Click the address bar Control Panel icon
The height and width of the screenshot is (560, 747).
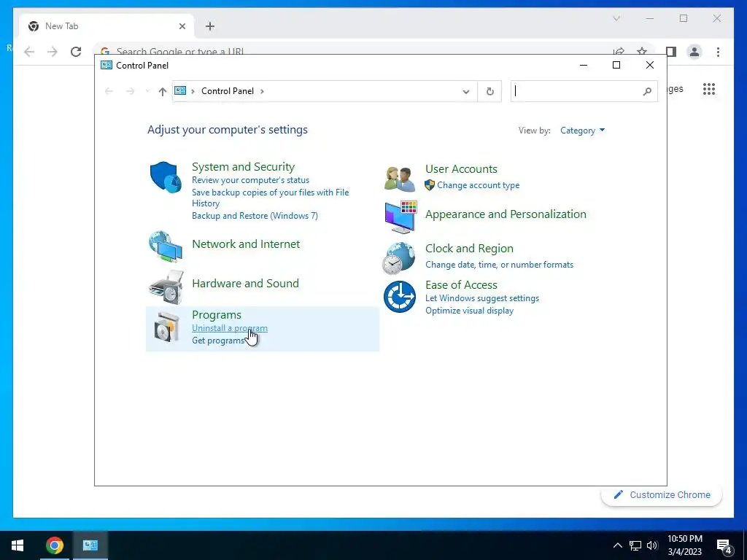180,90
